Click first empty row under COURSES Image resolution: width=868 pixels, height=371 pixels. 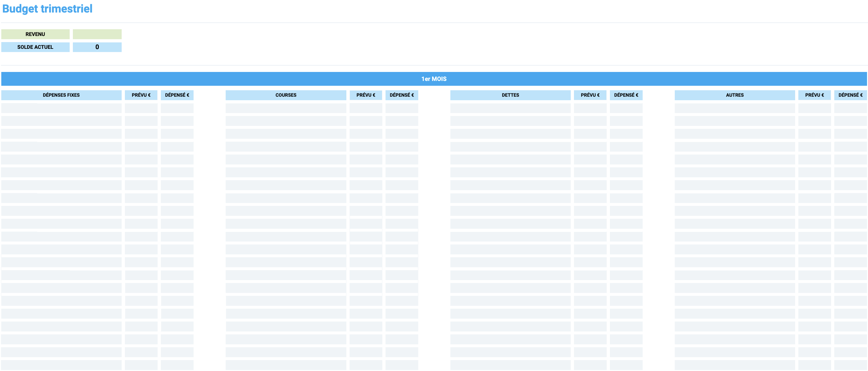pyautogui.click(x=286, y=108)
